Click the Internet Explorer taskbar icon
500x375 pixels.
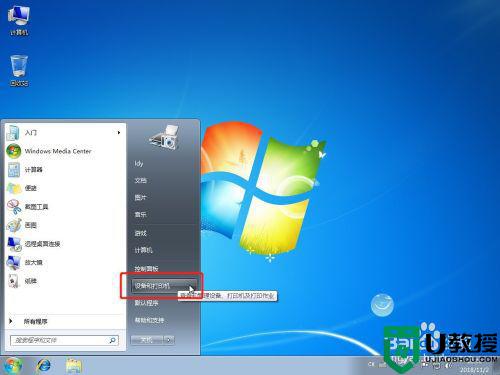point(44,366)
